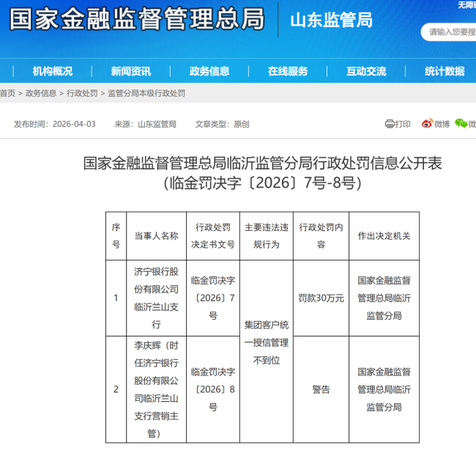The height and width of the screenshot is (453, 476).
Task: Click the 来源:山东监管局 text
Action: coord(146,125)
